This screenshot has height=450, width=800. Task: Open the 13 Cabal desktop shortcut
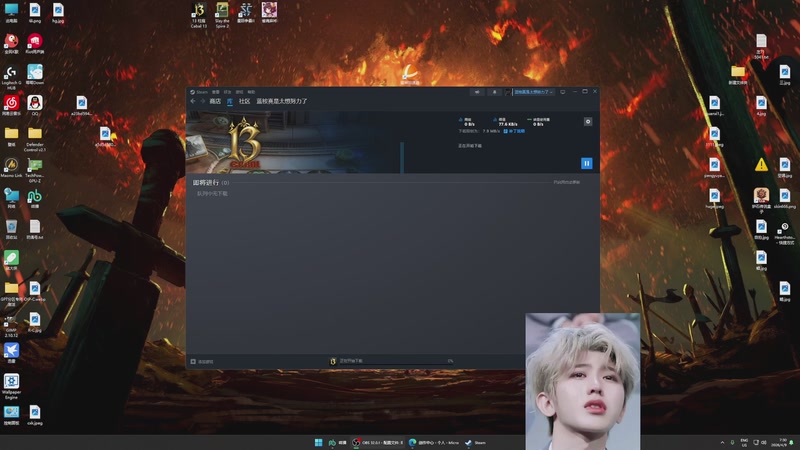tap(198, 15)
